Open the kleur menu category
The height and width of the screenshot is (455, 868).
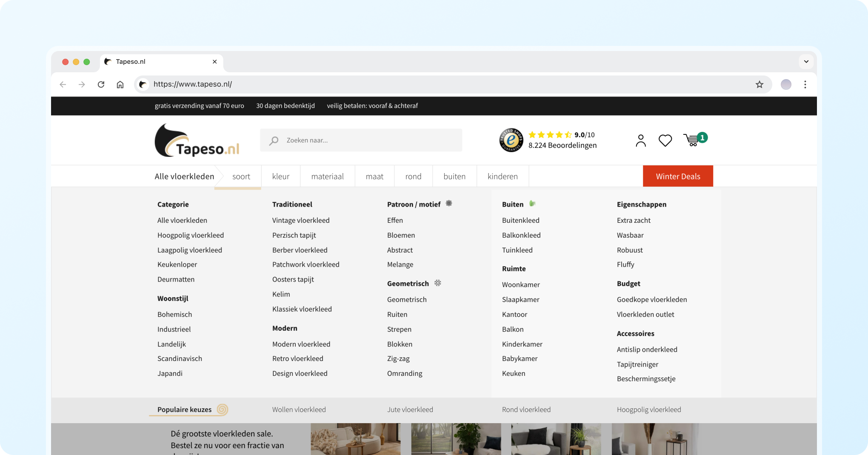tap(280, 176)
